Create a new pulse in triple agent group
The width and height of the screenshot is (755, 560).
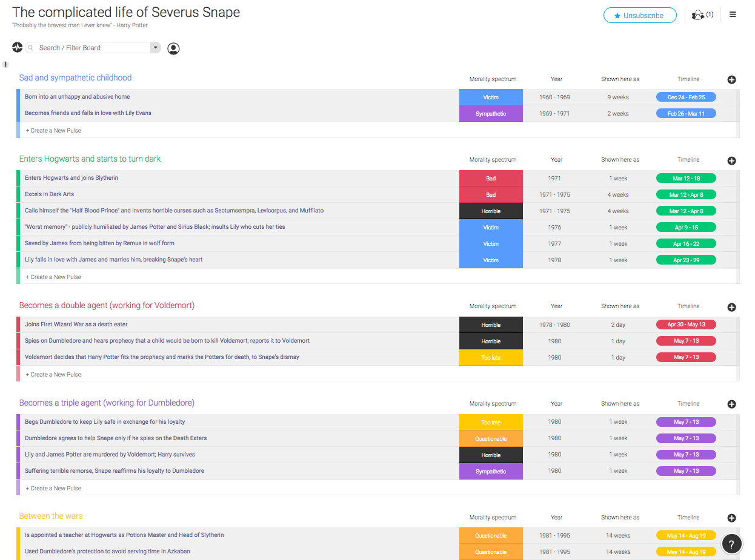(53, 489)
